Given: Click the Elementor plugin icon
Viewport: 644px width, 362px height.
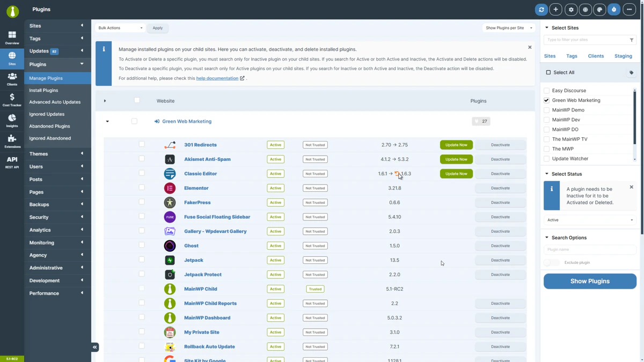Looking at the screenshot, I should point(170,188).
